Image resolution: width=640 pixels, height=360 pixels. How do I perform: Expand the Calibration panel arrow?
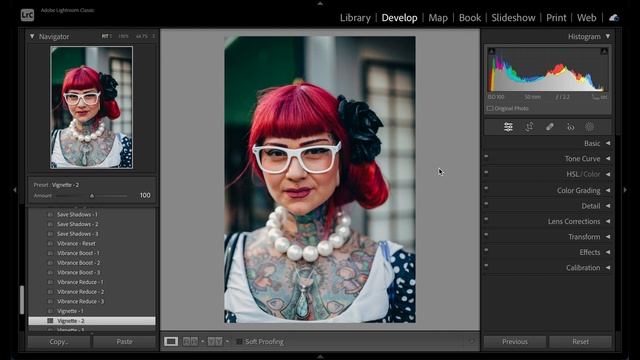[608, 268]
